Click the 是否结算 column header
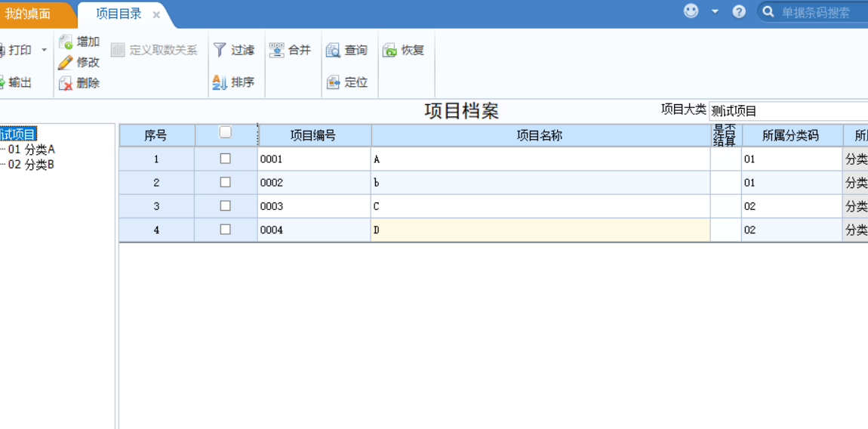This screenshot has width=868, height=429. [x=726, y=136]
